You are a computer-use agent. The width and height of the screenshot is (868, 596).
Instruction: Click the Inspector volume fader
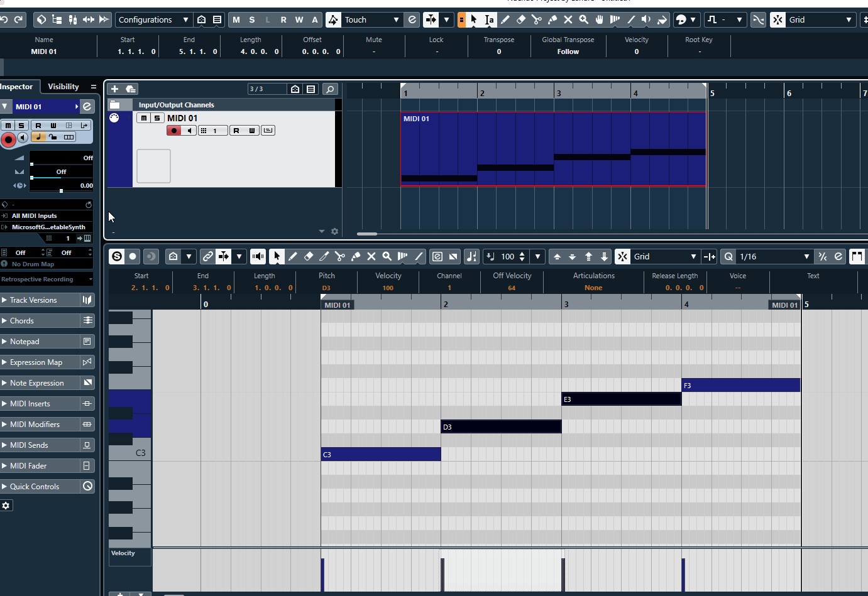click(x=61, y=158)
